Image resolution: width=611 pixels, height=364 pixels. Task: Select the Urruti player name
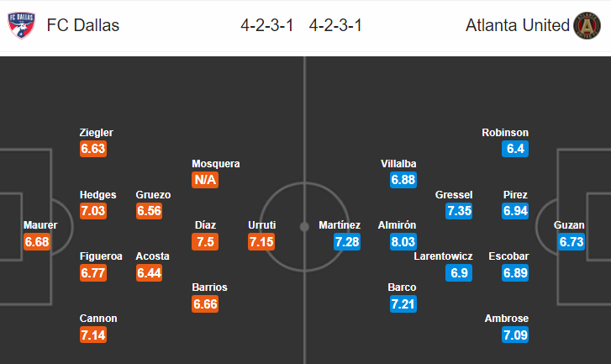click(x=262, y=224)
